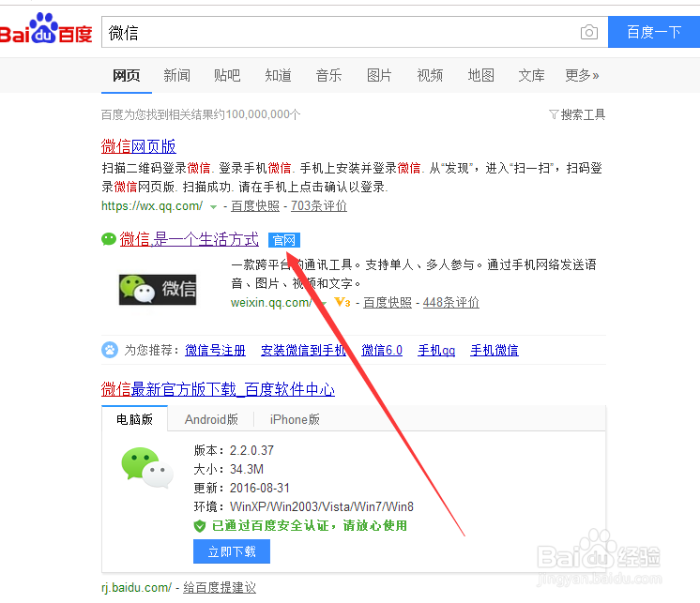The image size is (700, 603).
Task: Open 微信最新官方版下载_百度软件中心 link
Action: click(x=218, y=389)
